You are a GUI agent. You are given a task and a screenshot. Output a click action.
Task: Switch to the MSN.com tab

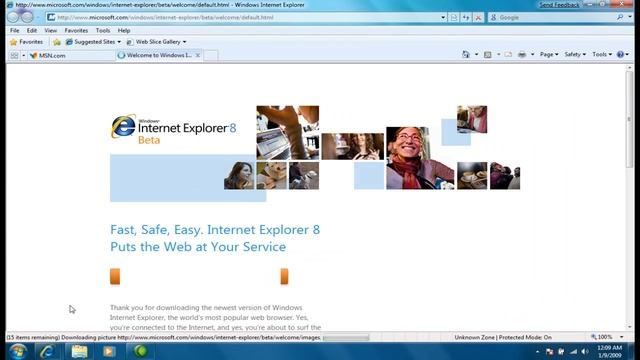[x=71, y=56]
